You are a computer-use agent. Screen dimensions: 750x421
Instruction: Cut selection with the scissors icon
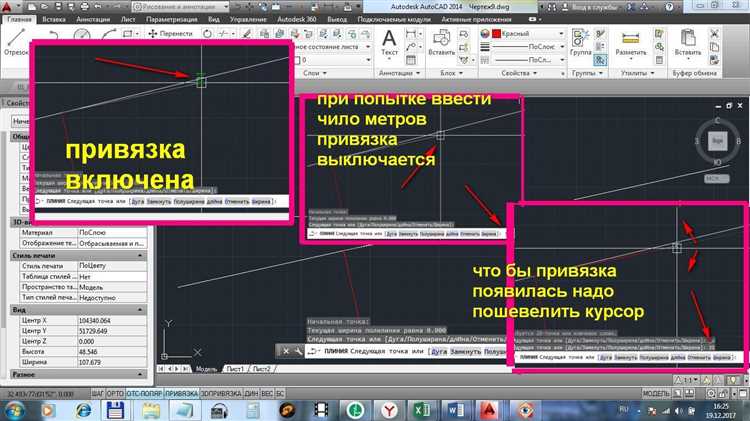coord(714,33)
